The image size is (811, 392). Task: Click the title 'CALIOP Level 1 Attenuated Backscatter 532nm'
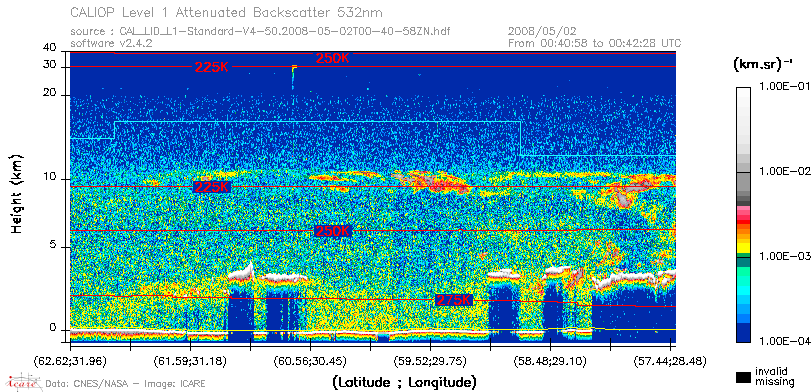pyautogui.click(x=227, y=12)
